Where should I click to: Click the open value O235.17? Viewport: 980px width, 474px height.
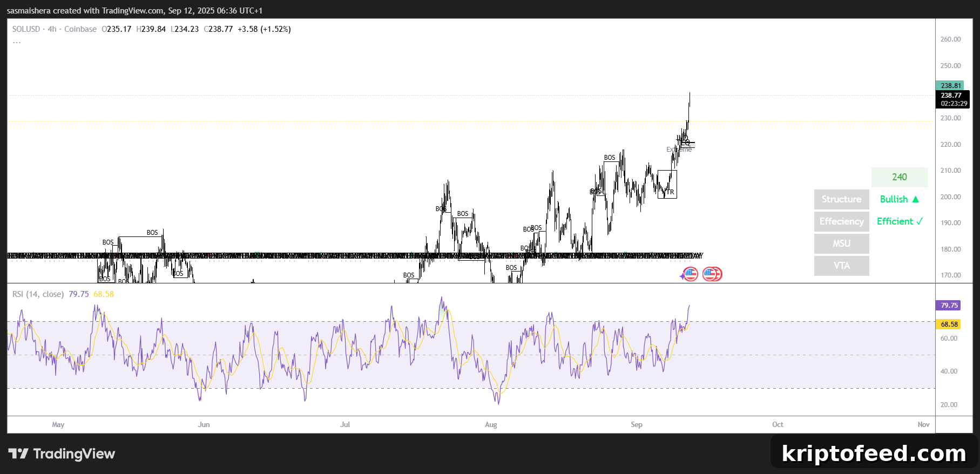point(116,29)
